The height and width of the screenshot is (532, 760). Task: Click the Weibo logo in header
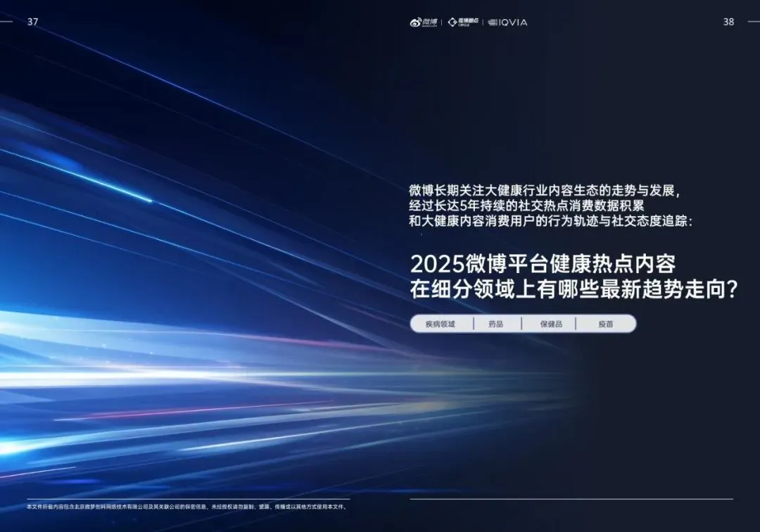coord(424,23)
